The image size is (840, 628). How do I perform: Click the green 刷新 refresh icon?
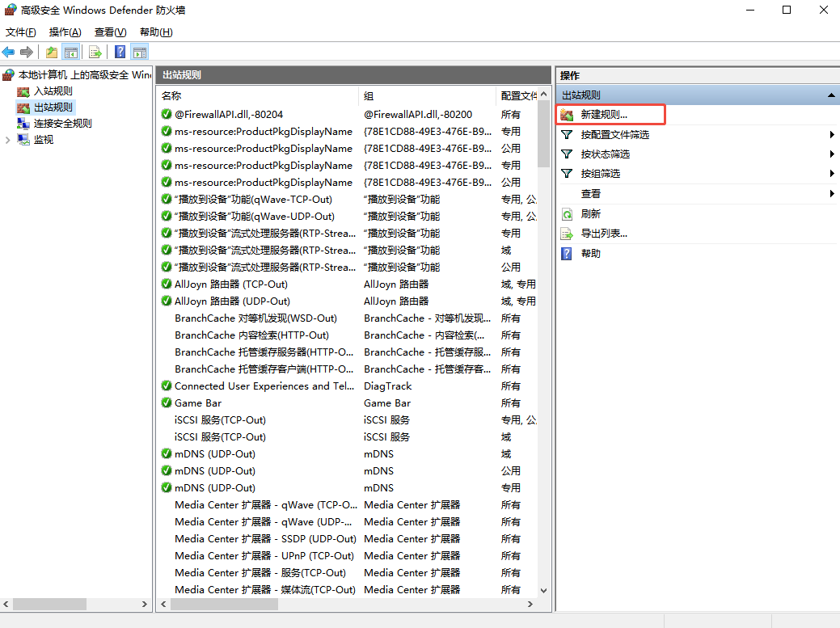(567, 214)
